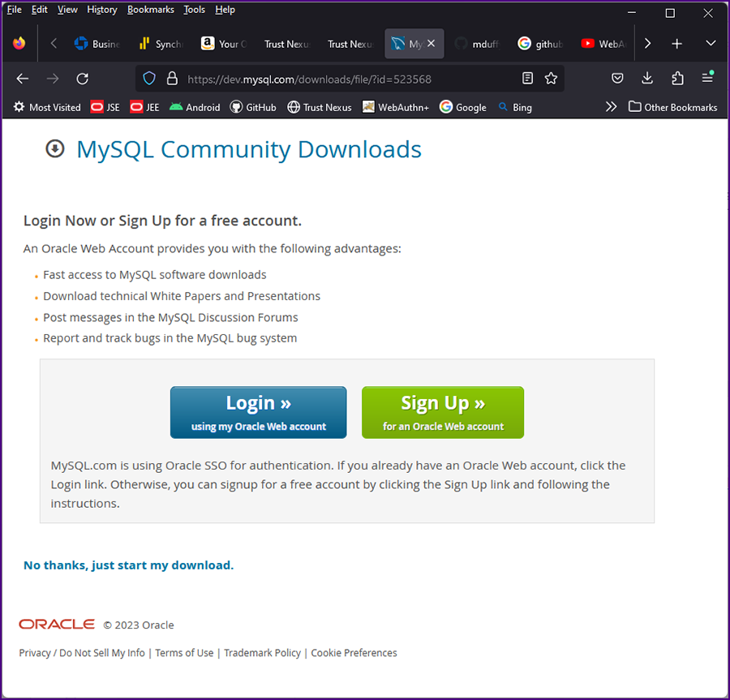The image size is (730, 700).
Task: Open the Bookmarks menu
Action: click(151, 10)
